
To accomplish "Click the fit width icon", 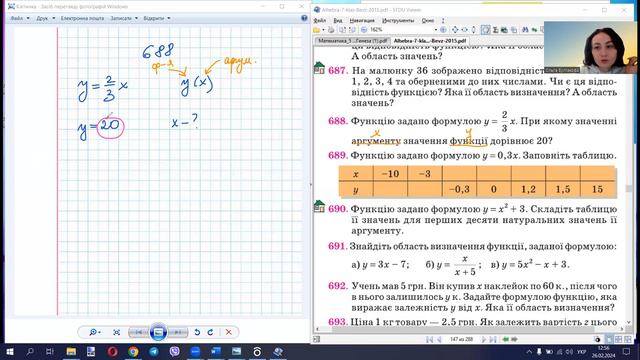I will pos(464,30).
